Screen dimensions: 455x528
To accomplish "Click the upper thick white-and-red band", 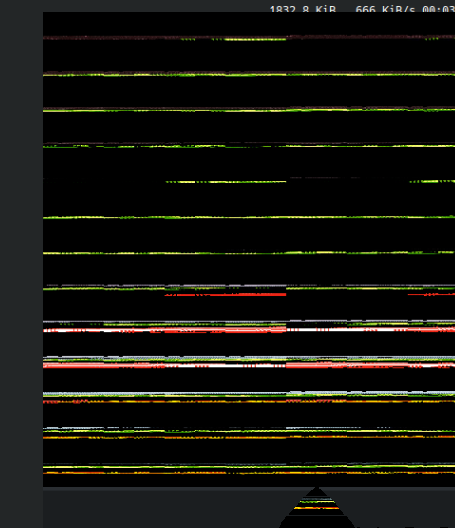I will [x=249, y=330].
